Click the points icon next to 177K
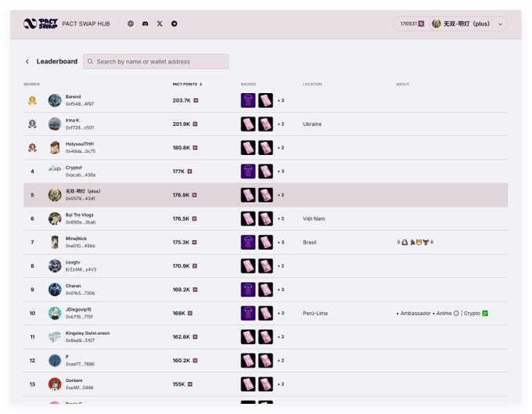Image resolution: width=532 pixels, height=414 pixels. pos(189,171)
